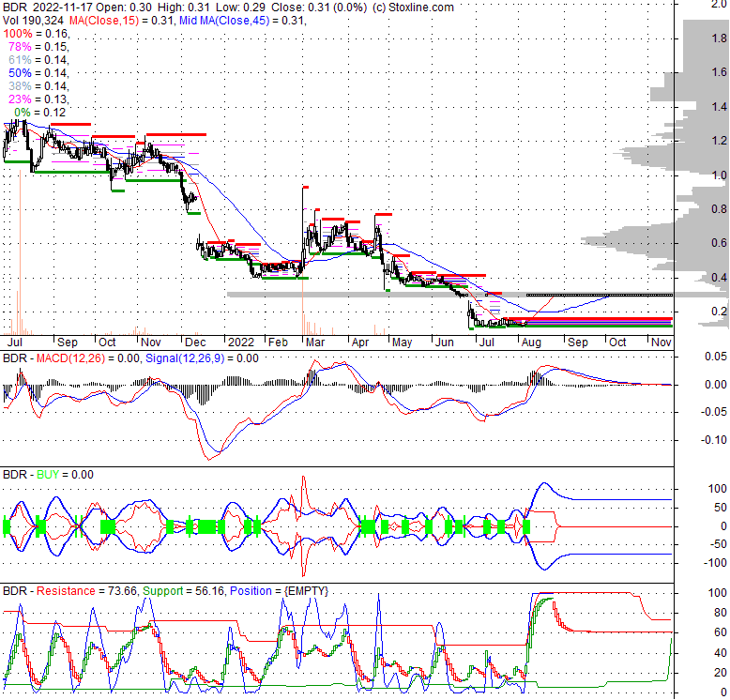Click the 'Mar' month label on time axis

tap(315, 342)
